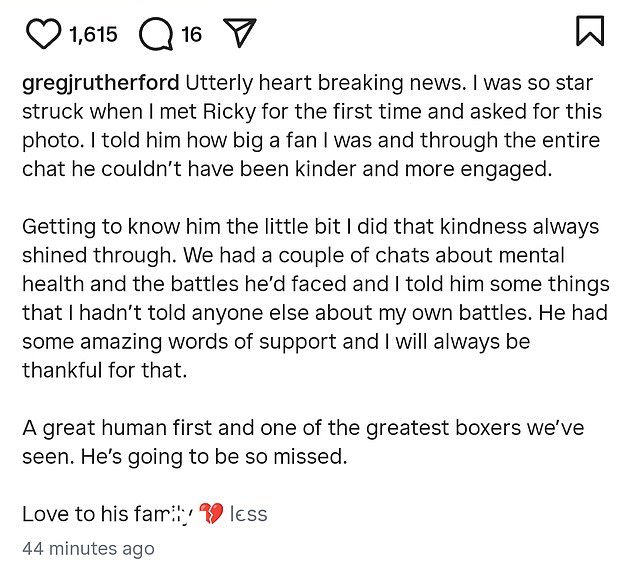Share the post with the paper plane icon
This screenshot has height=570, width=634.
240,33
